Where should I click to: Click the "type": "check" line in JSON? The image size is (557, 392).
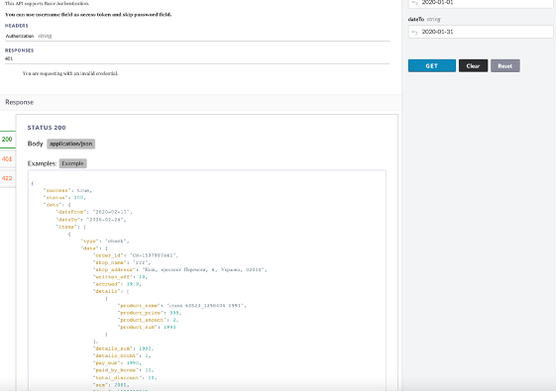click(105, 242)
